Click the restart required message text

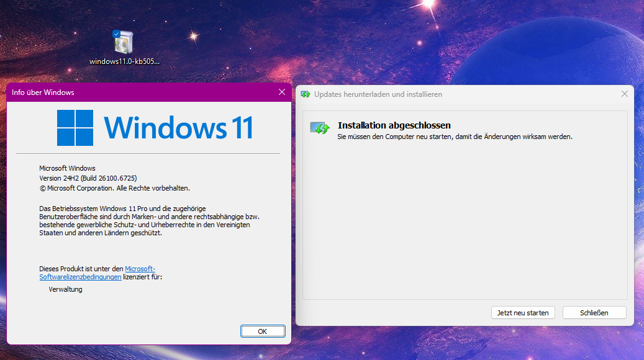pyautogui.click(x=455, y=137)
